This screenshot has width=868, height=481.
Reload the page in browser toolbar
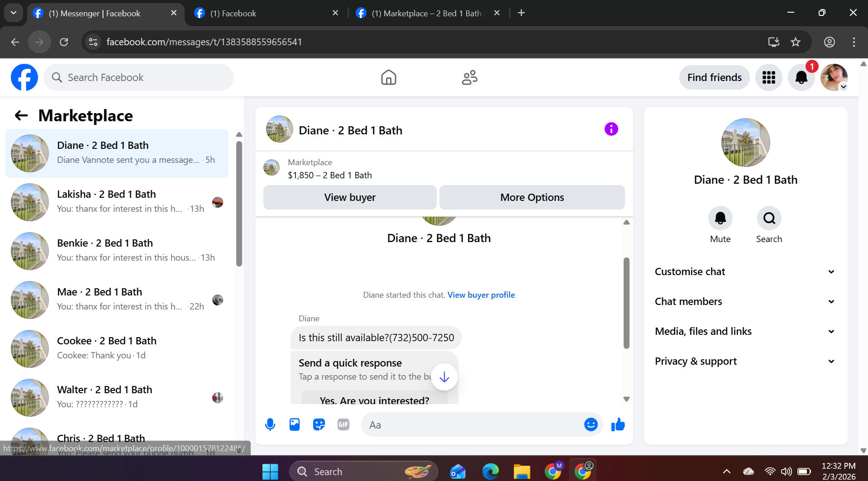(x=64, y=42)
